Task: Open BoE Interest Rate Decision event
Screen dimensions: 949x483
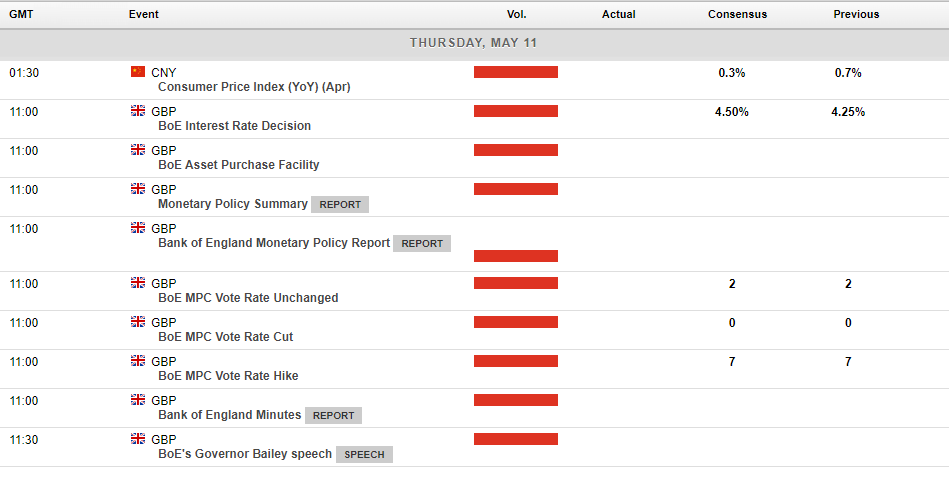Action: [x=235, y=126]
